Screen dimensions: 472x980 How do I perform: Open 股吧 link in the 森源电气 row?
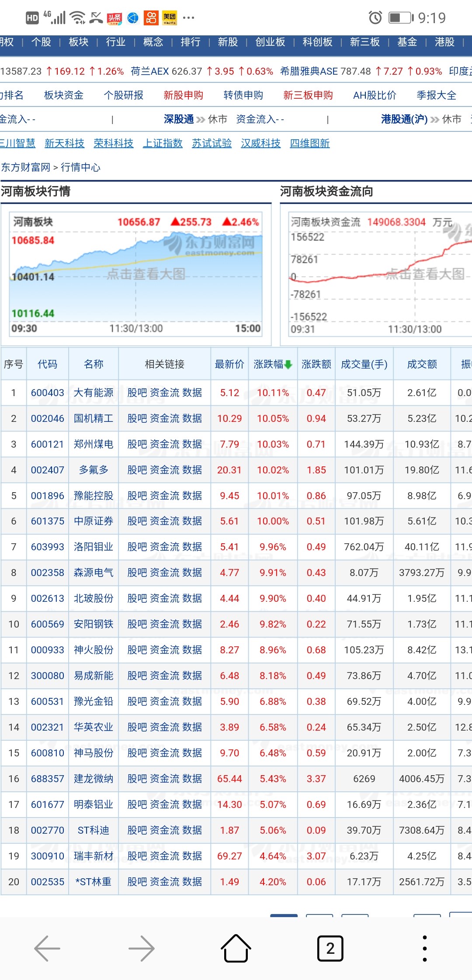click(137, 573)
